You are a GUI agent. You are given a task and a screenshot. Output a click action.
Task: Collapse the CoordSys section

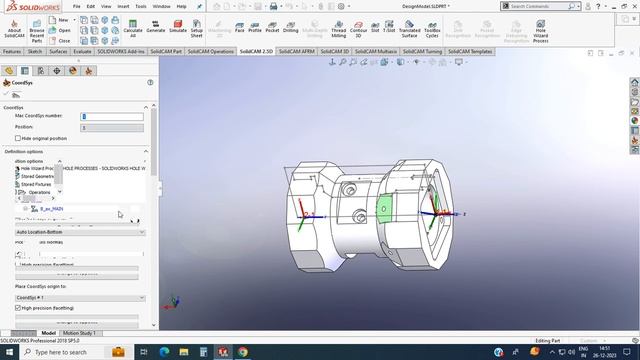[x=146, y=107]
